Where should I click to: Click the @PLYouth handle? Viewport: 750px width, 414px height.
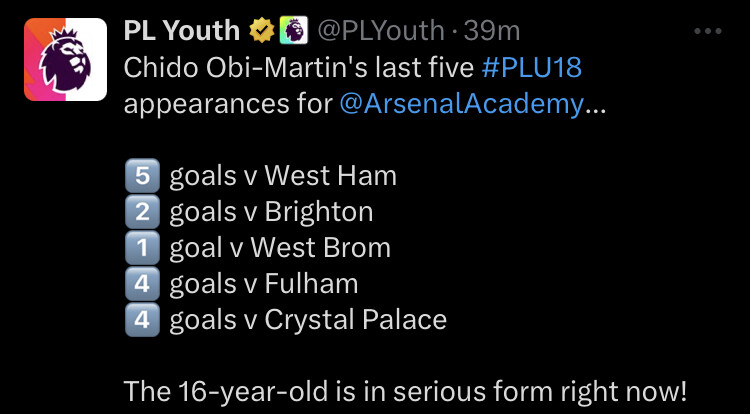pos(381,32)
